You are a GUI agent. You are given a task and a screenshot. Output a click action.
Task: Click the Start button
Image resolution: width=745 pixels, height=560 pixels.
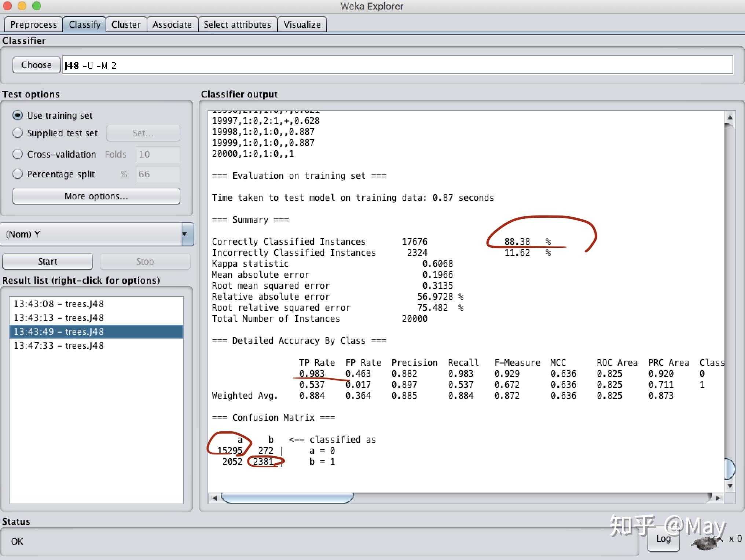48,261
